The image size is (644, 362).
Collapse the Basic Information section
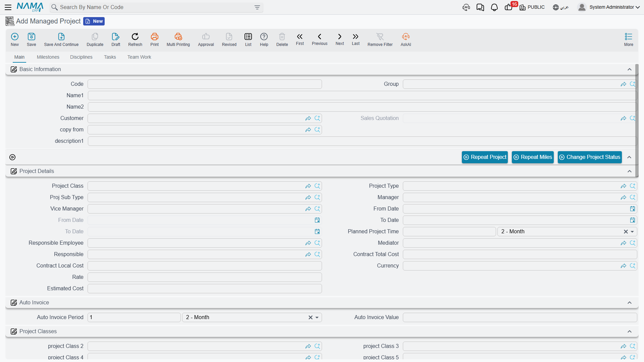[x=630, y=69]
